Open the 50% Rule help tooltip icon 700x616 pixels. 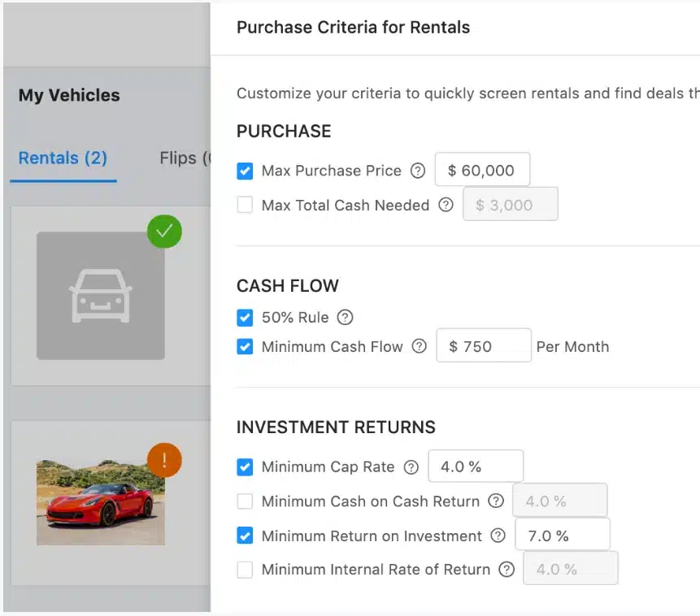[346, 317]
